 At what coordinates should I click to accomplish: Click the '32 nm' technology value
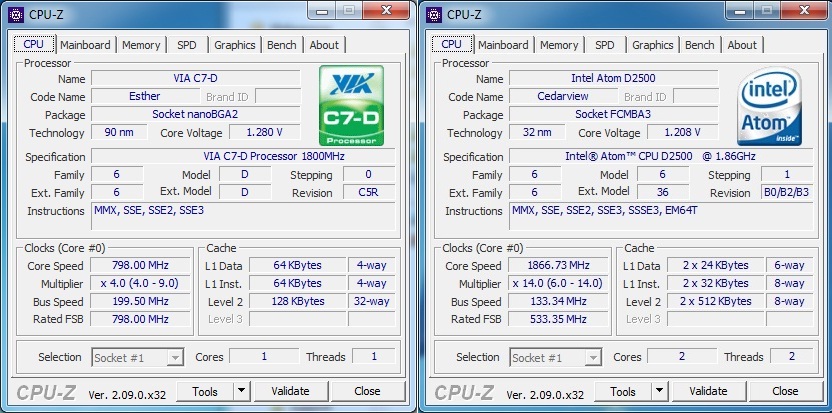coord(537,132)
